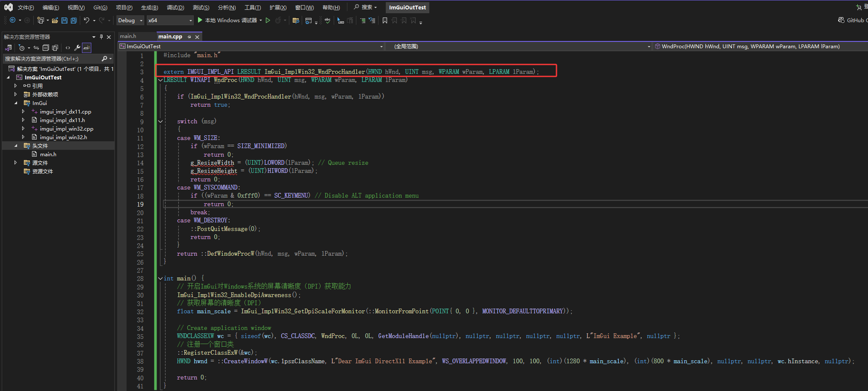Click the toolbar icon before the abc checker

(309, 20)
